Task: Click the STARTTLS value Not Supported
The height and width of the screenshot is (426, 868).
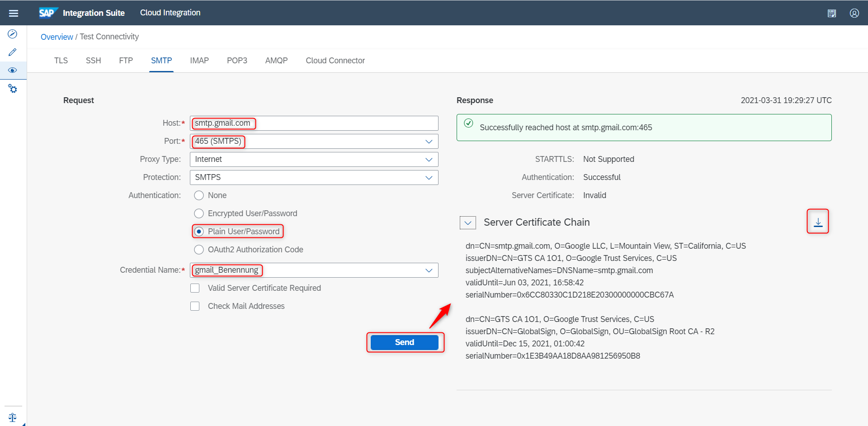Action: (x=609, y=159)
